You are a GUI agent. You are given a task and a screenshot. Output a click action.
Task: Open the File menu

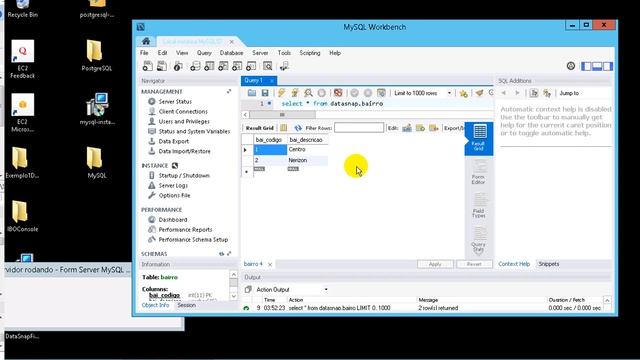pos(144,53)
